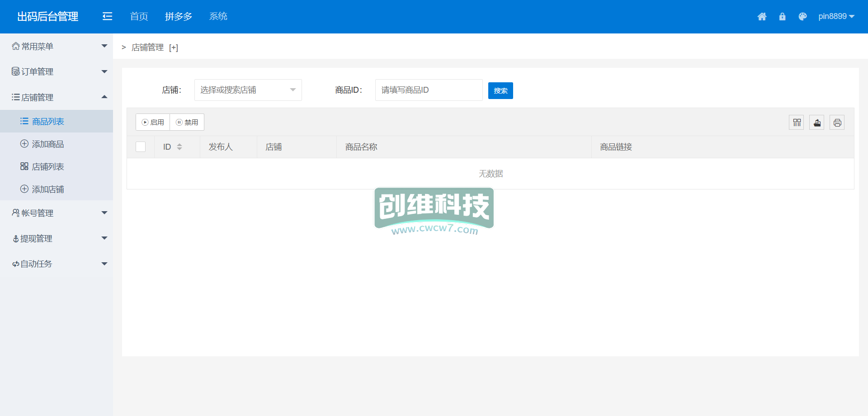Click the 禁用 disable button
The image size is (868, 416).
pos(187,123)
